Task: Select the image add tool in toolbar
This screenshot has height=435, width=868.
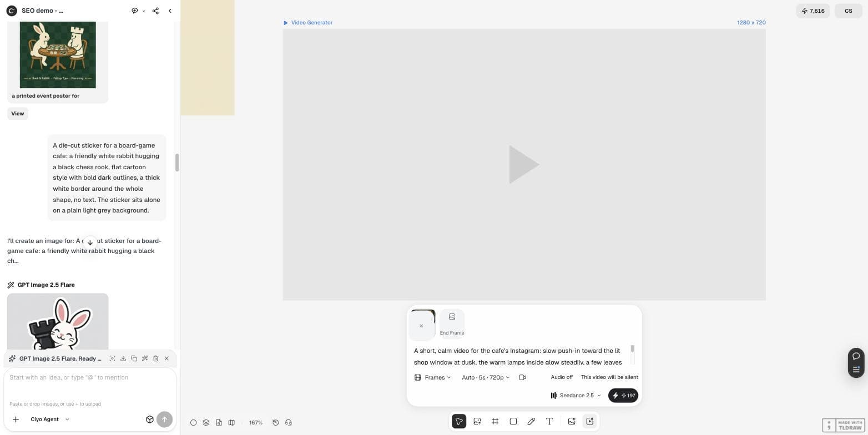Action: coord(477,421)
